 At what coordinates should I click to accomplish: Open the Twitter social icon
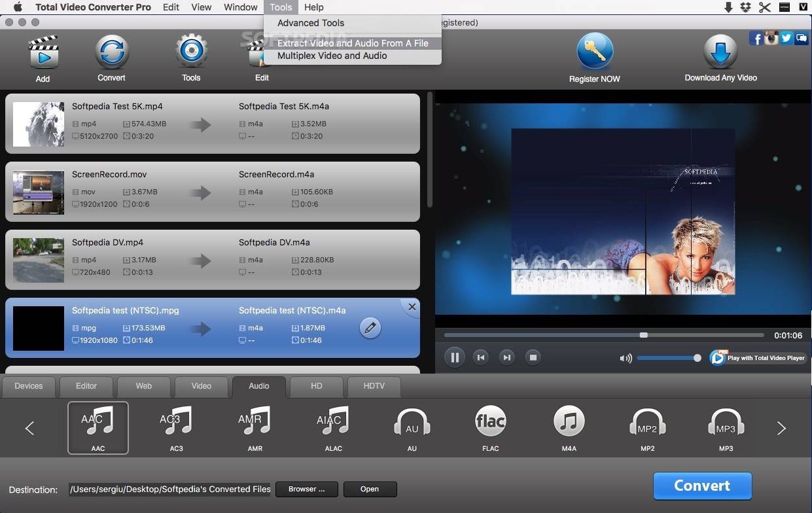pyautogui.click(x=786, y=38)
